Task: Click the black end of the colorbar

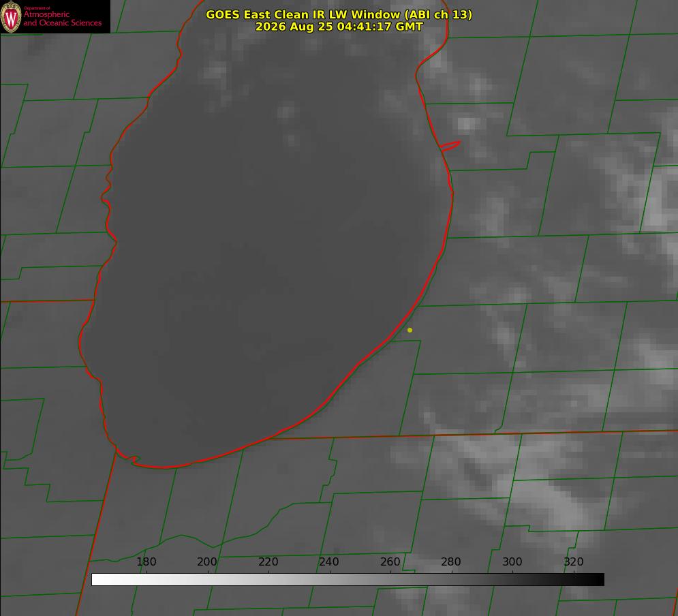Action: (x=598, y=580)
